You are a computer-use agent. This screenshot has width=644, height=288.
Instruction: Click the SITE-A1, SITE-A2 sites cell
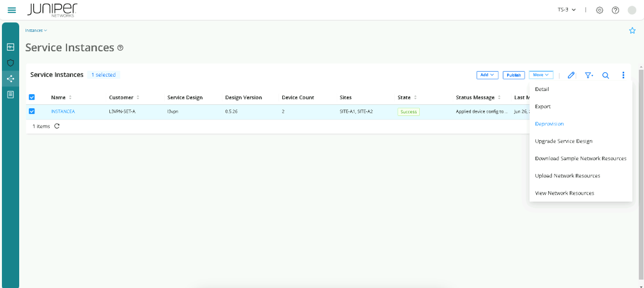pos(356,111)
